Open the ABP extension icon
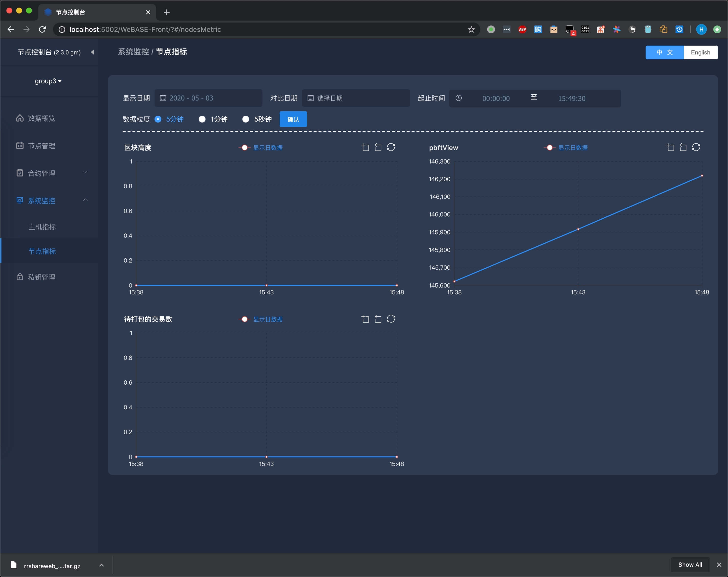 pos(522,30)
